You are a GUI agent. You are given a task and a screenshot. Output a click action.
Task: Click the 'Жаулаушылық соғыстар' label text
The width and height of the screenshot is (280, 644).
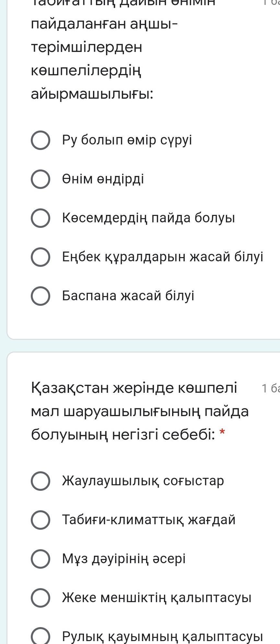[x=143, y=481]
